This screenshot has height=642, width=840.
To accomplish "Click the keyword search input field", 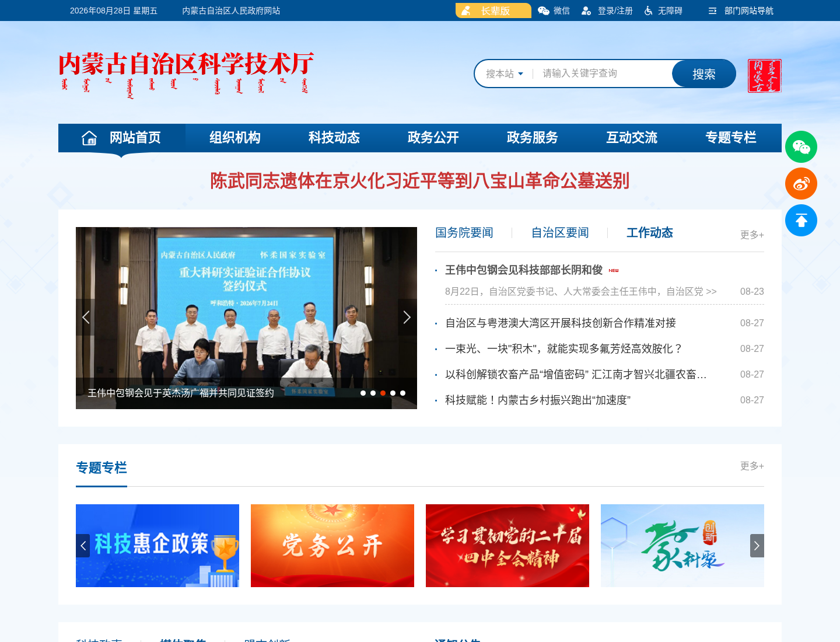I will [x=603, y=74].
